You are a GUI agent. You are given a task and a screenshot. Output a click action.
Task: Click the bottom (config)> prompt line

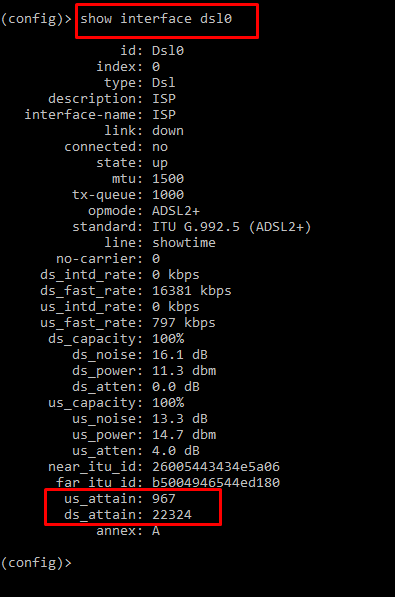tap(36, 563)
